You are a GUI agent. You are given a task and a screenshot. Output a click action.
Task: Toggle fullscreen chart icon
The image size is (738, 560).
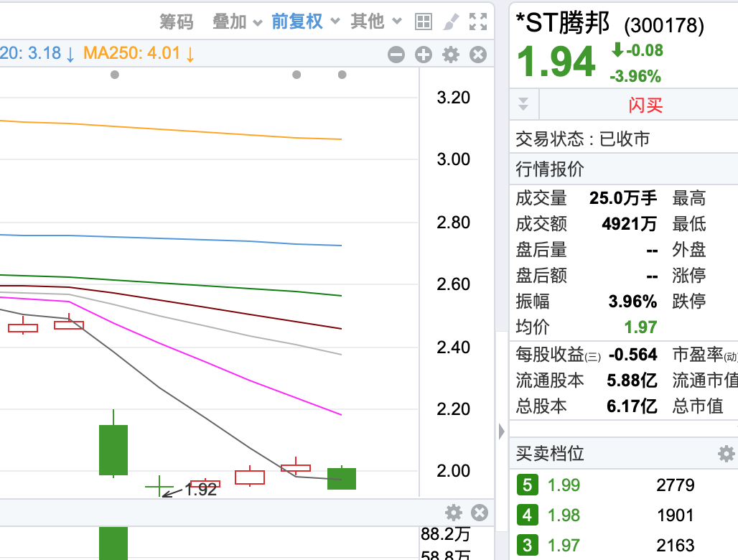(x=478, y=22)
